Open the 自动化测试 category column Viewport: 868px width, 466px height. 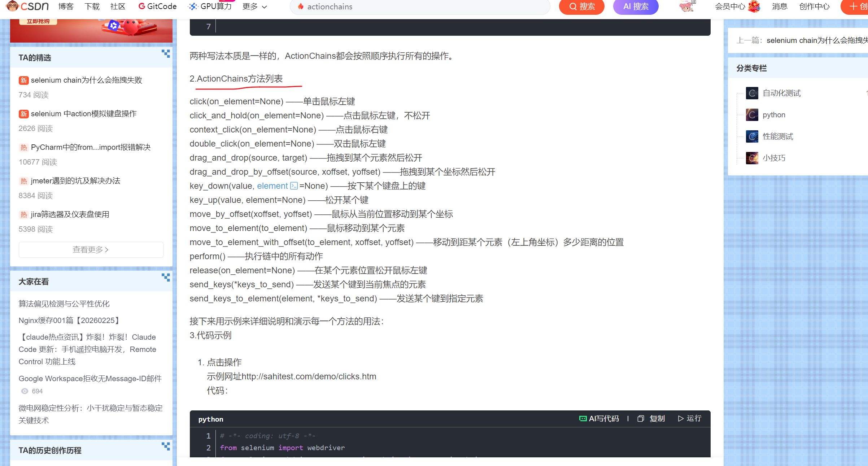tap(781, 93)
